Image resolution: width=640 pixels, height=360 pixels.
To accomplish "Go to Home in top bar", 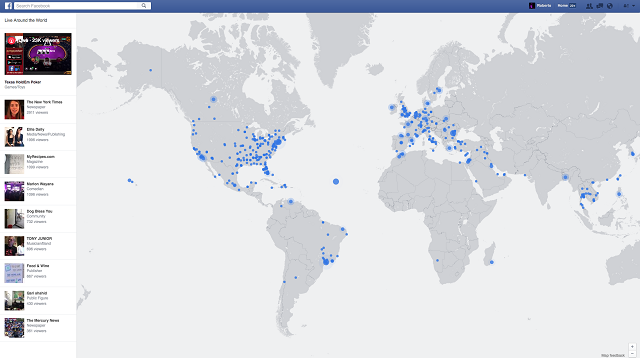I will (x=562, y=6).
